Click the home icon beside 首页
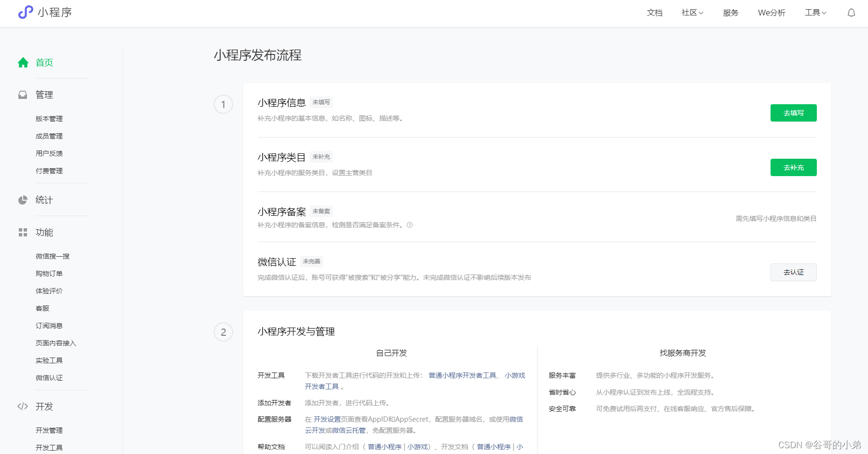Screen dimensions: 868x454 tap(23, 63)
